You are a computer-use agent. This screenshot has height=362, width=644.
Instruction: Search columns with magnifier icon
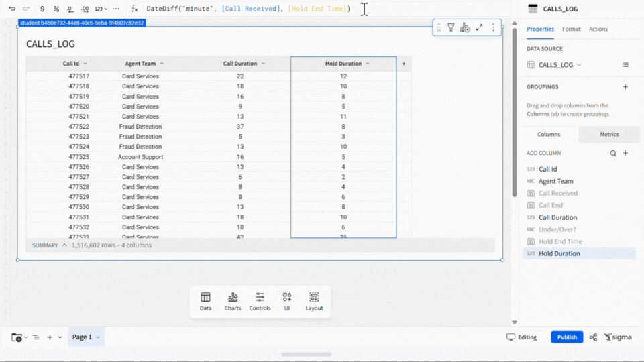(x=613, y=153)
